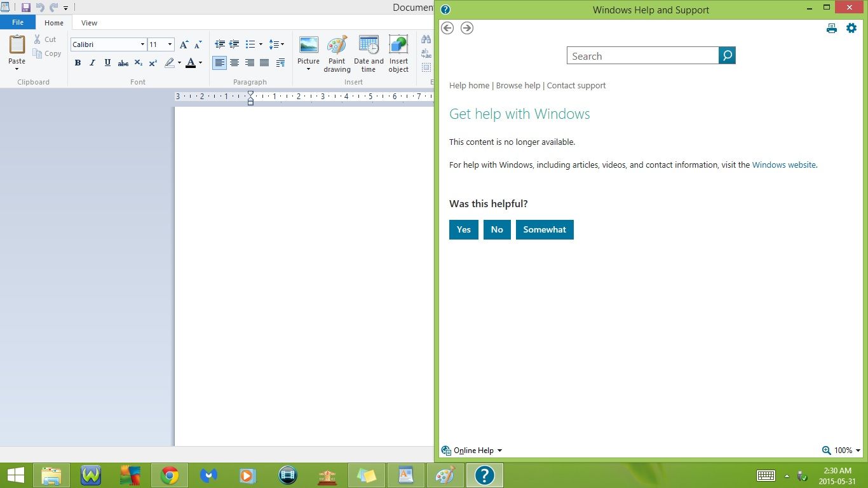Enable underline formatting
The image size is (868, 488).
[107, 62]
